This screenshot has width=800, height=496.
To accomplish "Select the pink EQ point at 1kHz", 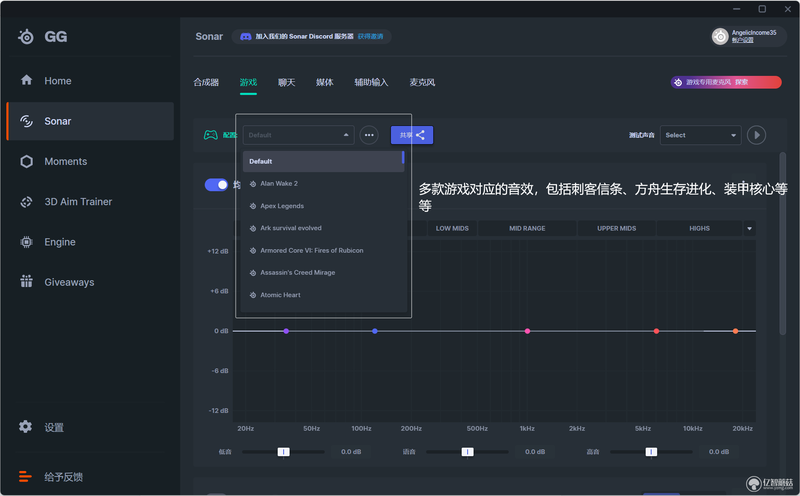I will click(528, 331).
